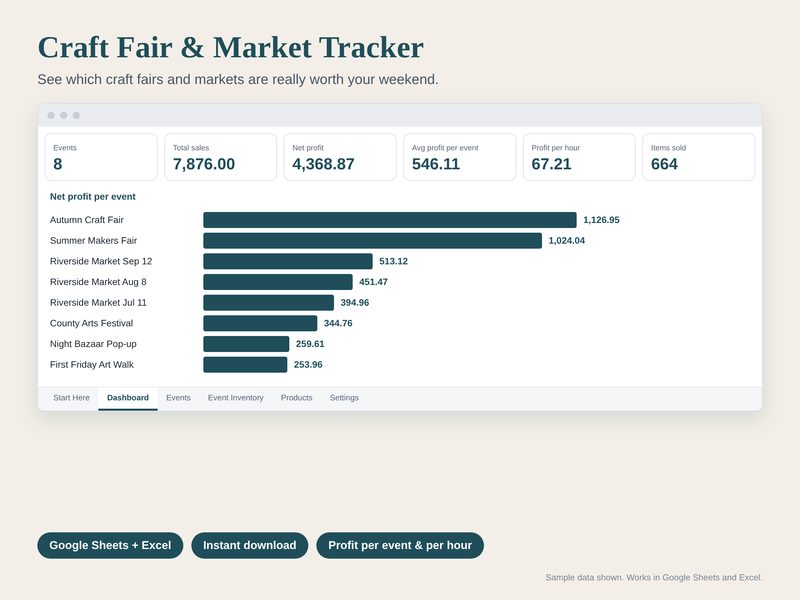Click the 'Summer Makers Fair' label
This screenshot has height=600, width=800.
coord(93,241)
